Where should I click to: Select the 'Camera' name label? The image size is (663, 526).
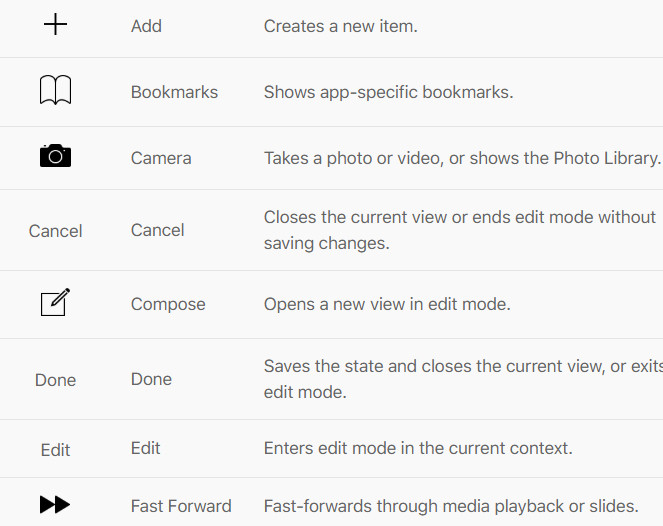point(161,158)
